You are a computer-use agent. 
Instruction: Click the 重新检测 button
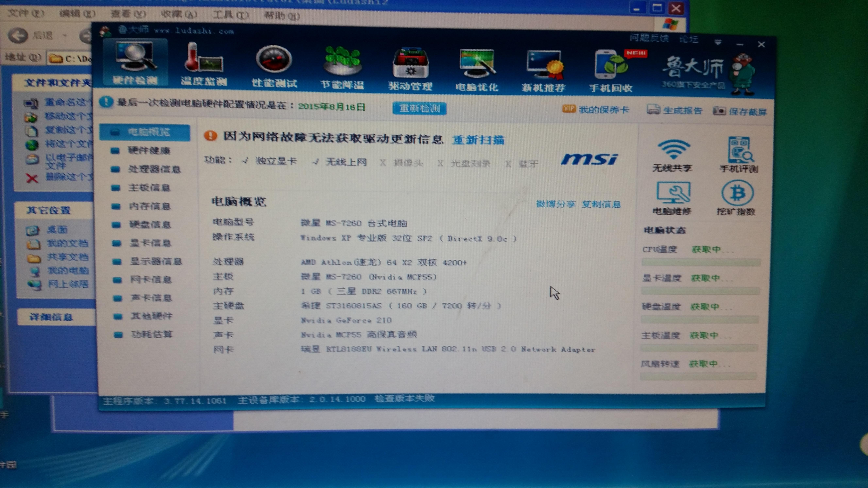coord(419,108)
